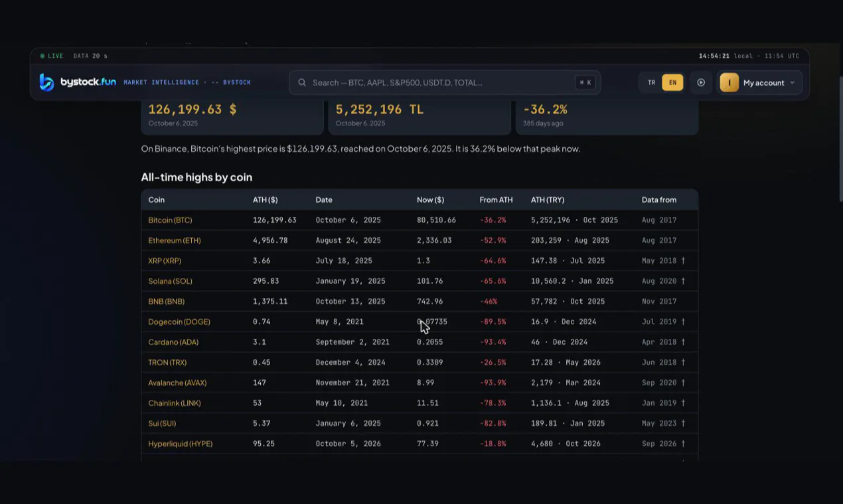The width and height of the screenshot is (843, 504).
Task: Click the bystock.fun logo icon
Action: pyautogui.click(x=46, y=82)
